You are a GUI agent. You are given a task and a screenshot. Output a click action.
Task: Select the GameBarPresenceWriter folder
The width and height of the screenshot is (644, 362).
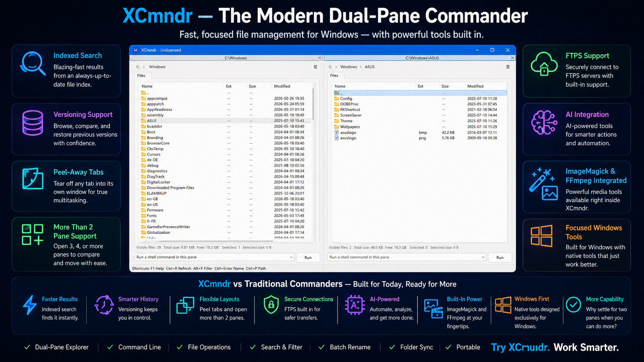[x=225, y=227]
